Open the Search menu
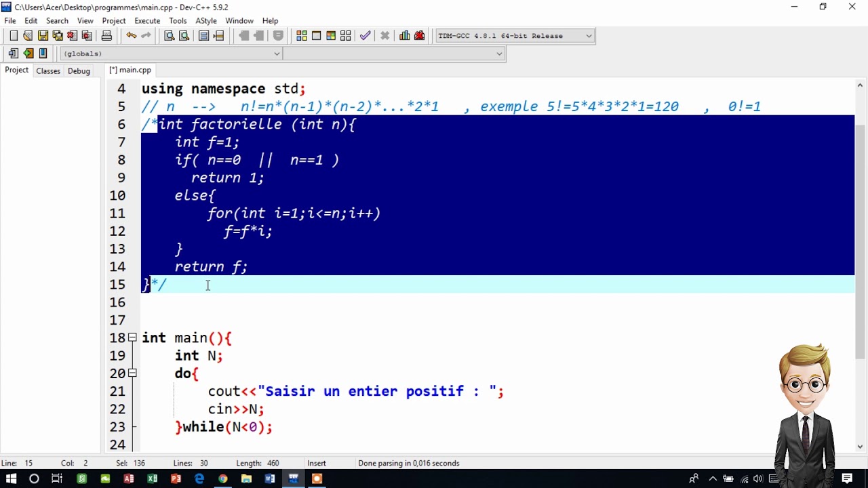 pyautogui.click(x=57, y=21)
